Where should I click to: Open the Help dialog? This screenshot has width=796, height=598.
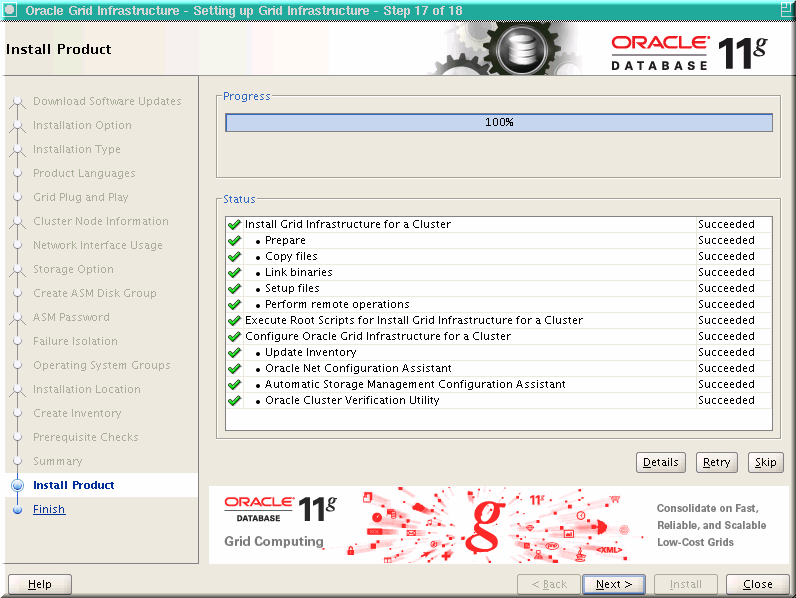40,584
